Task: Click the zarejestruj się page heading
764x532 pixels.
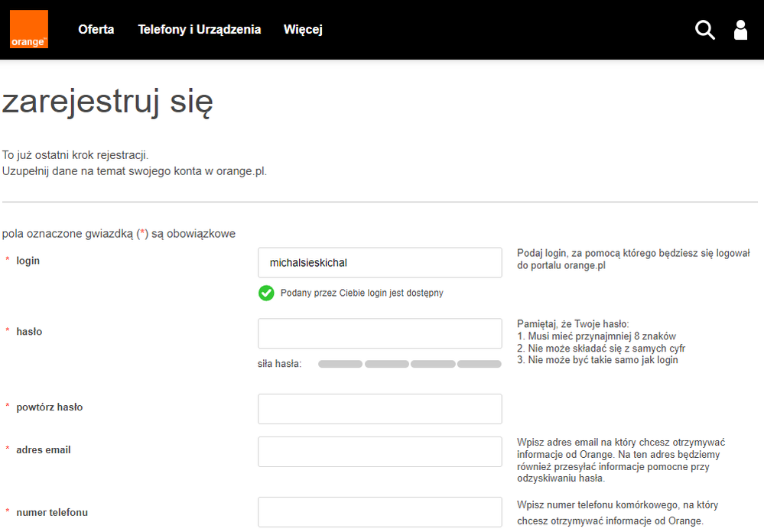Action: click(x=107, y=102)
